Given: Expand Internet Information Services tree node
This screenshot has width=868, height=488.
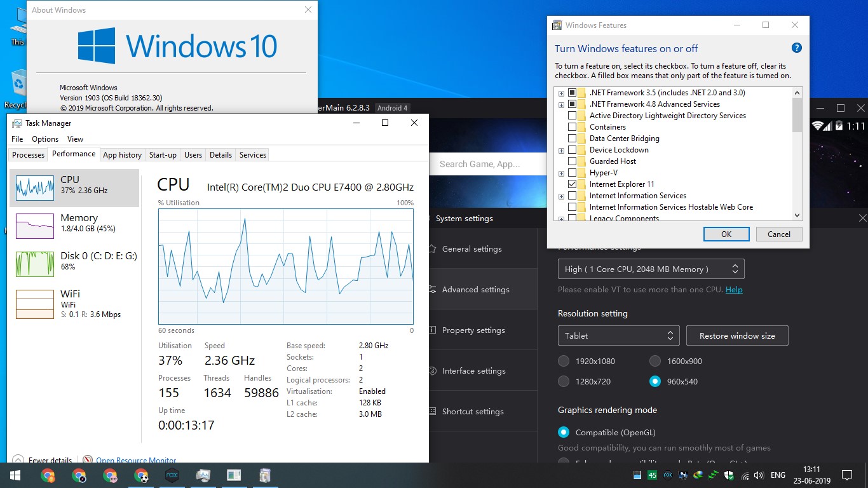Looking at the screenshot, I should coord(561,196).
